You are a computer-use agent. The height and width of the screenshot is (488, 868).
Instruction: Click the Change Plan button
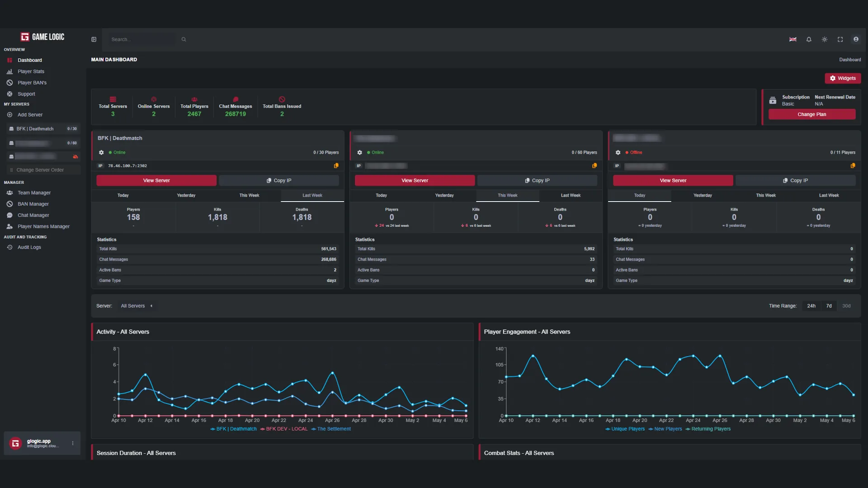[812, 115]
